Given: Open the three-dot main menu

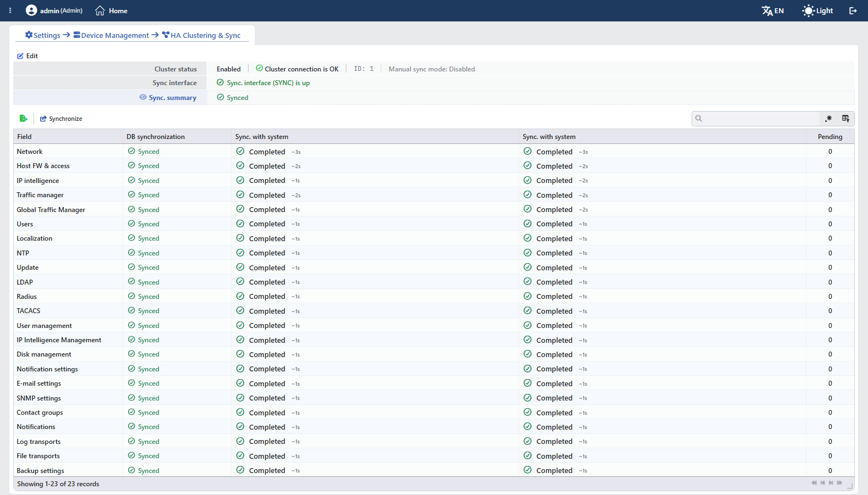Looking at the screenshot, I should pos(10,10).
